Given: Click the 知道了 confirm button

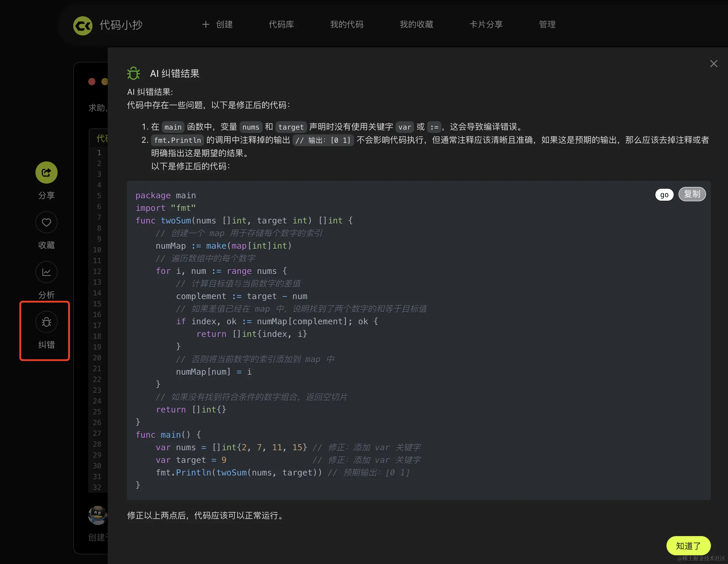Looking at the screenshot, I should 688,546.
